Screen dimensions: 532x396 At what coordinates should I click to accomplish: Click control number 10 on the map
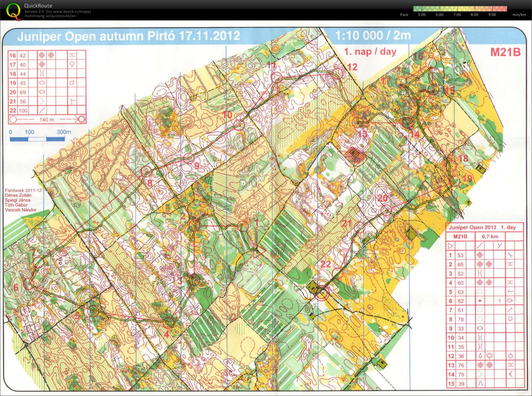(x=227, y=115)
